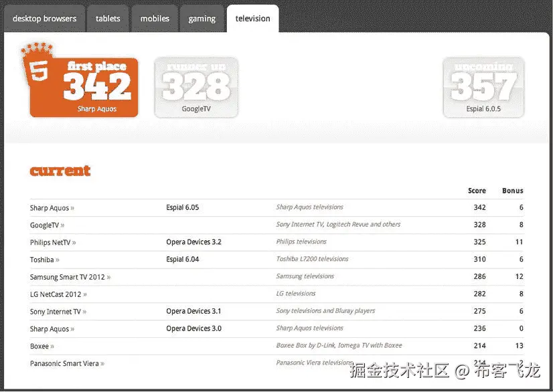The height and width of the screenshot is (392, 553).
Task: Select the mobiles tab
Action: coord(155,19)
